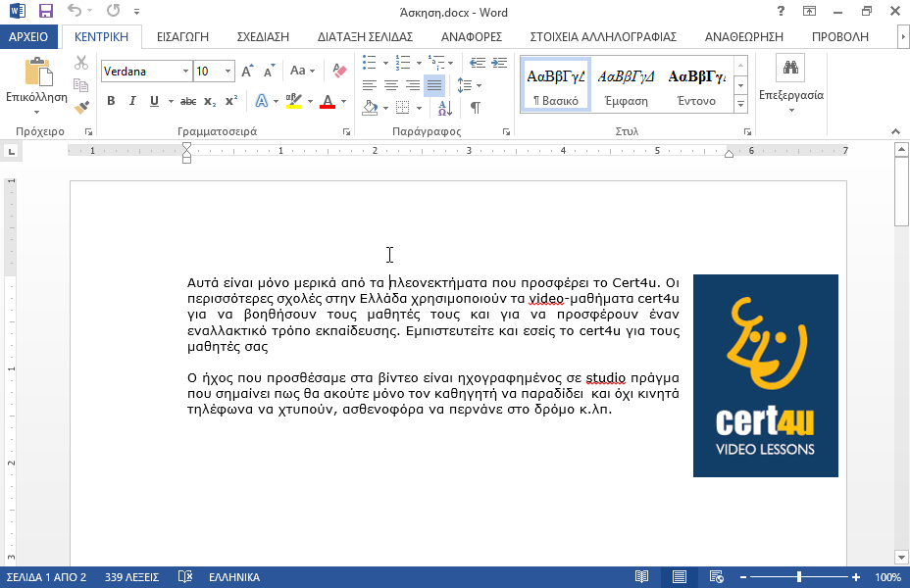This screenshot has height=588, width=910.
Task: Open the font size dropdown
Action: click(x=228, y=71)
